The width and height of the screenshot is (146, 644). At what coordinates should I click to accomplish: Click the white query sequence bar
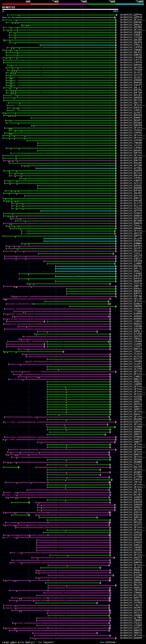point(60,9)
